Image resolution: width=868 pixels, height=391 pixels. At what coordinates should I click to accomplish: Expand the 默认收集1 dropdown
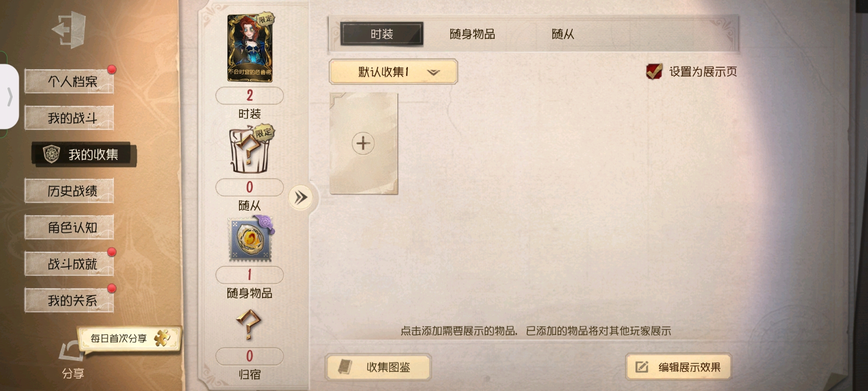393,72
